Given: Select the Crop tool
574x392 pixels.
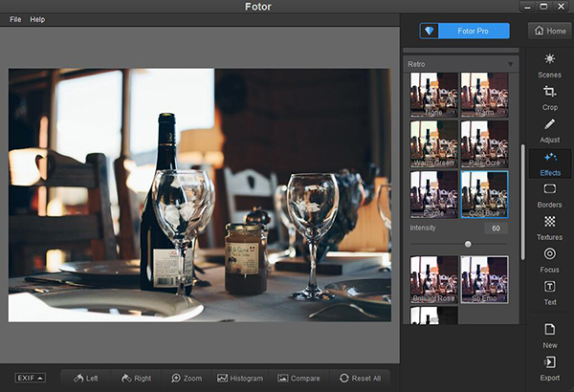Looking at the screenshot, I should pos(549,98).
